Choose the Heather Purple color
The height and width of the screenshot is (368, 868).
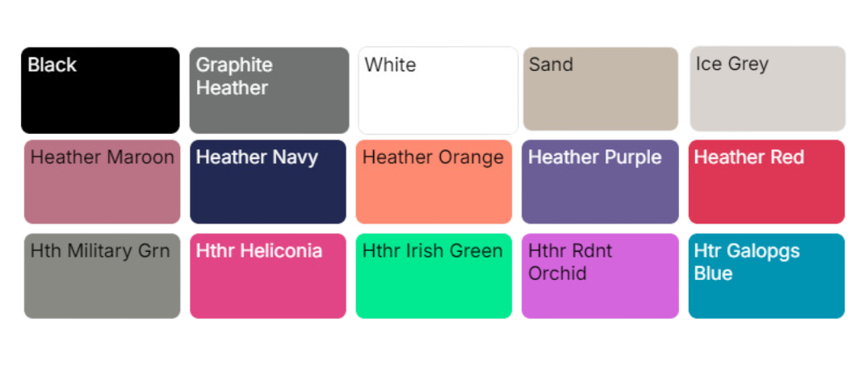click(x=600, y=182)
